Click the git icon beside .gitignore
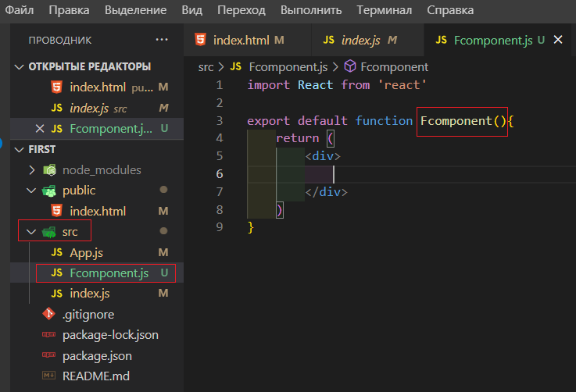 tap(49, 314)
